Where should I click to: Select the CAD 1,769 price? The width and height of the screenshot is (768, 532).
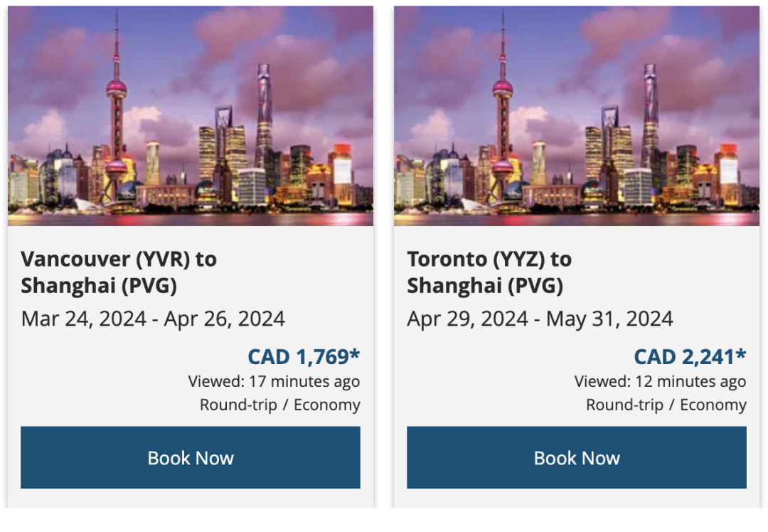coord(298,356)
